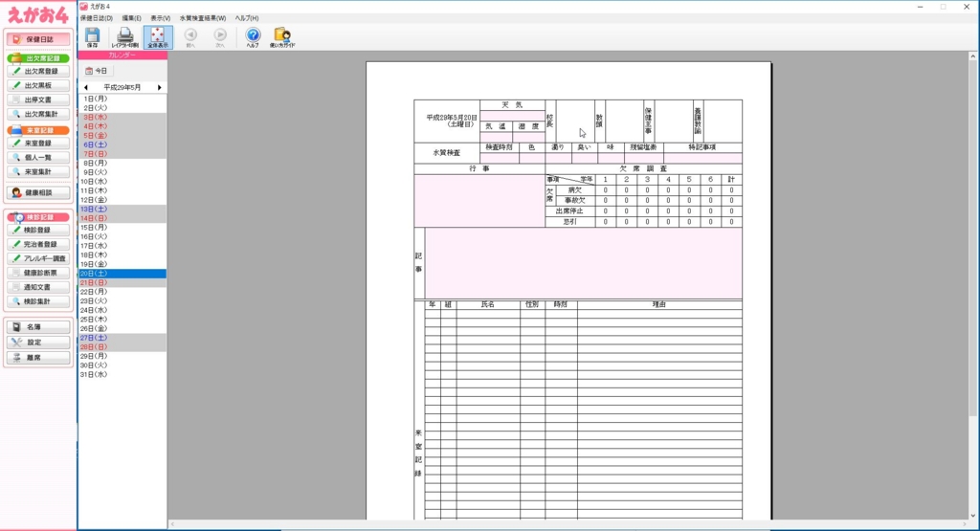Open 検診登録 in the sidebar
This screenshot has width=980, height=531.
pos(38,230)
